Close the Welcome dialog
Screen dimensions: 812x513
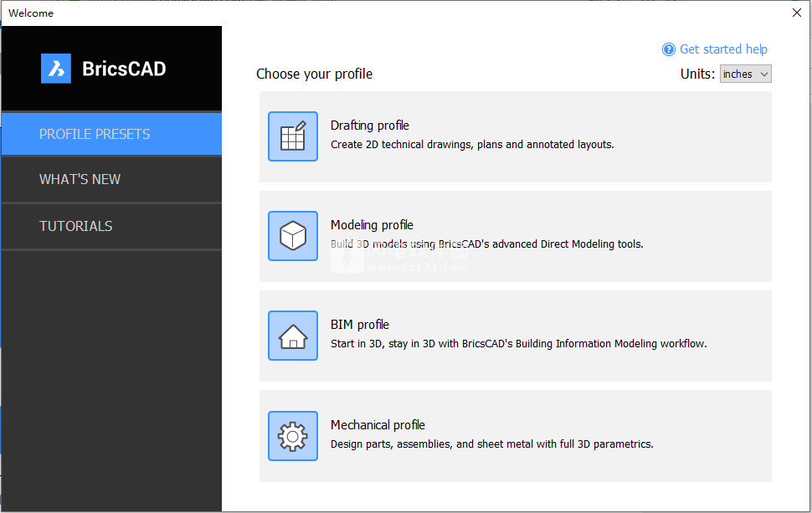click(796, 13)
